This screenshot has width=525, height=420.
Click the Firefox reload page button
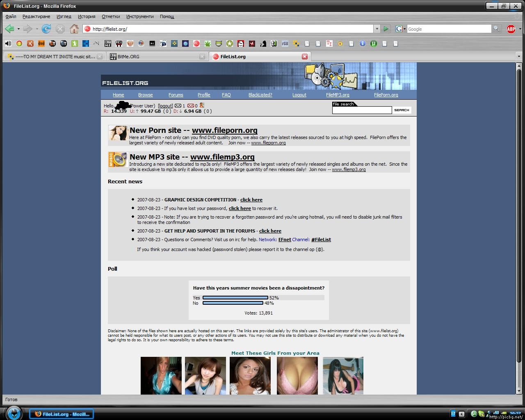click(x=46, y=29)
